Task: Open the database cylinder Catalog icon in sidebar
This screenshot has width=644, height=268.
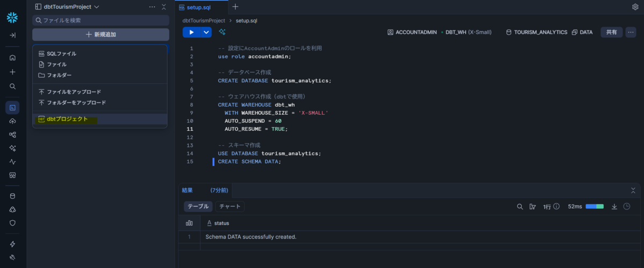Action: point(12,196)
